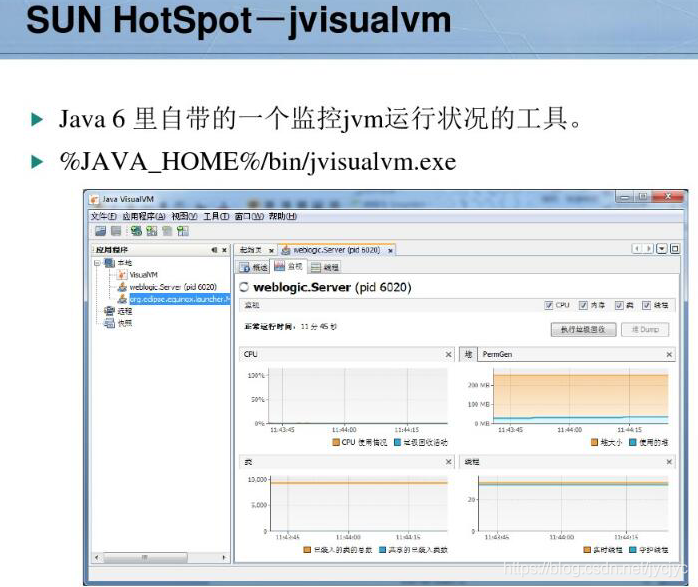Select weblogic.Server (pid 6020) in applications tree
Viewport: 698px width, 587px height.
(173, 287)
